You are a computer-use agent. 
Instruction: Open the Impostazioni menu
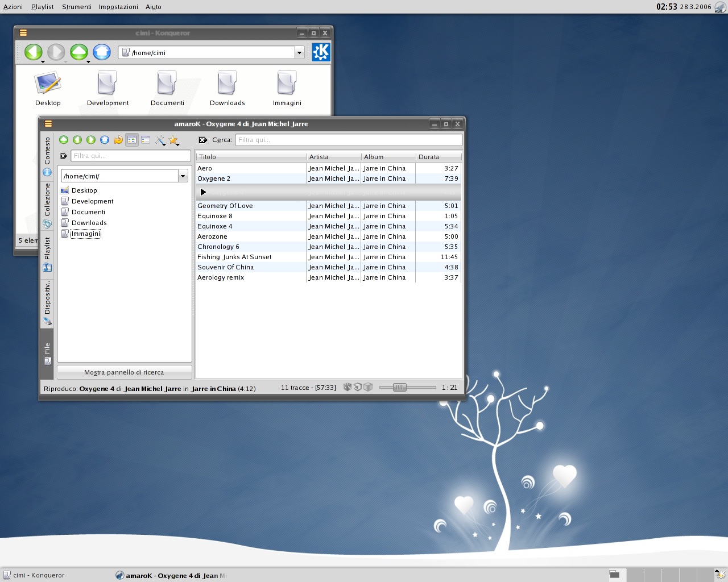[118, 7]
